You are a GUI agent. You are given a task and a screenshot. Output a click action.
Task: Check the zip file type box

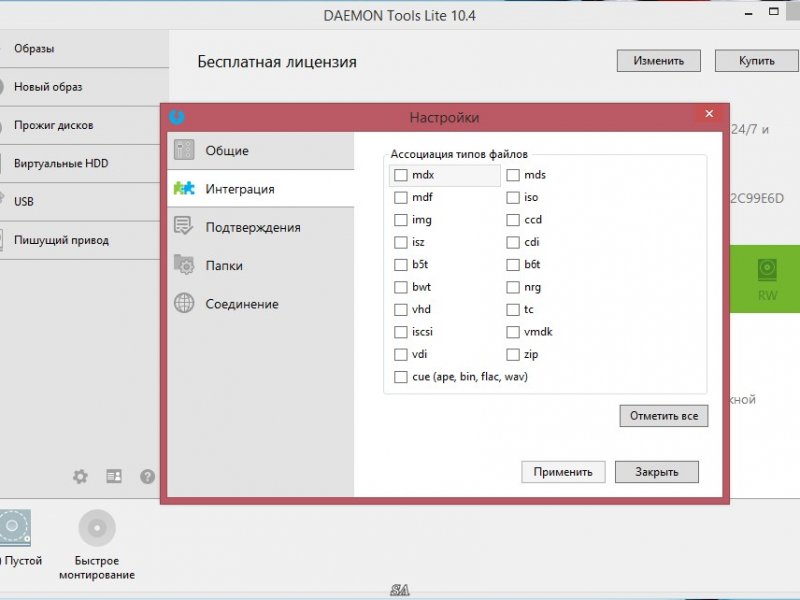tap(513, 355)
